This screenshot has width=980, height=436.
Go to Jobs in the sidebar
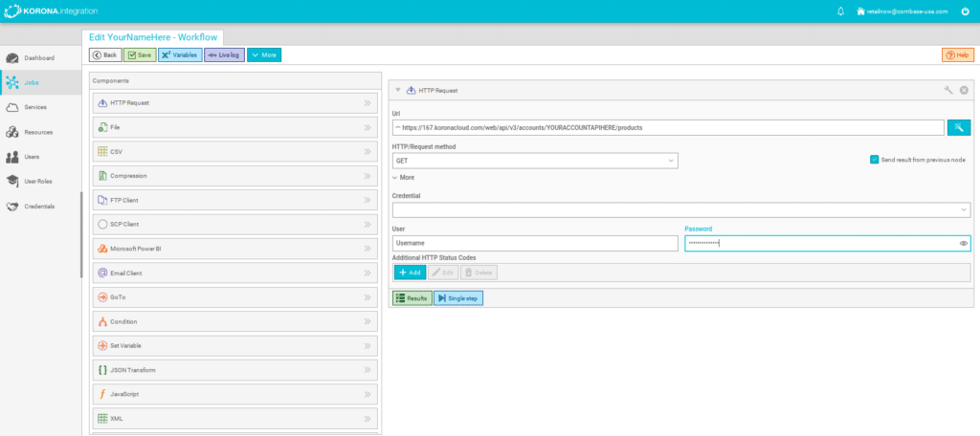click(x=32, y=82)
